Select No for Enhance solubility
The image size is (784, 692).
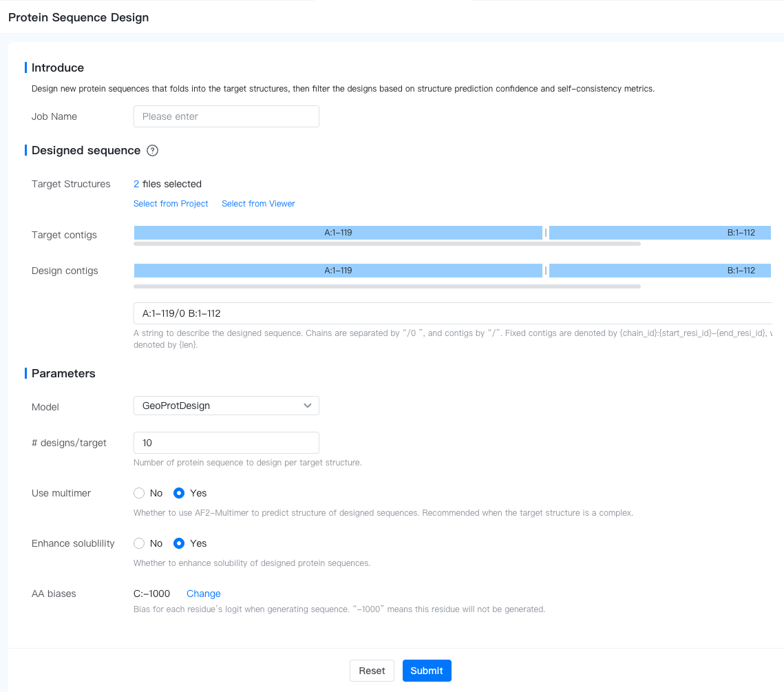[139, 543]
